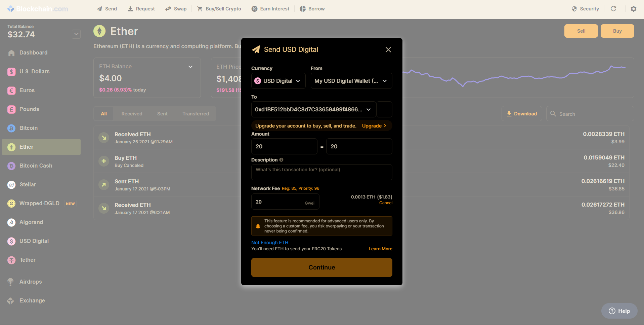Click the Description info icon
The width and height of the screenshot is (644, 325).
(281, 160)
